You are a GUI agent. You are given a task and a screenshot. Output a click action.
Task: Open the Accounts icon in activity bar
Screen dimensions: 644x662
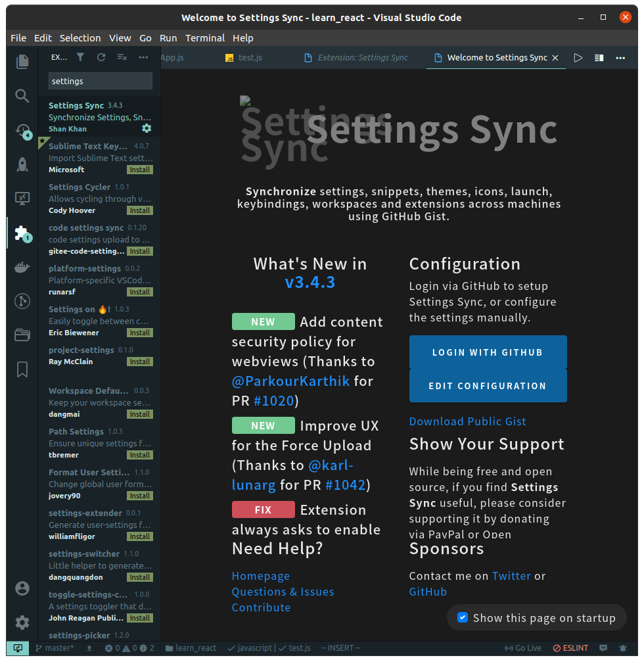[x=22, y=588]
